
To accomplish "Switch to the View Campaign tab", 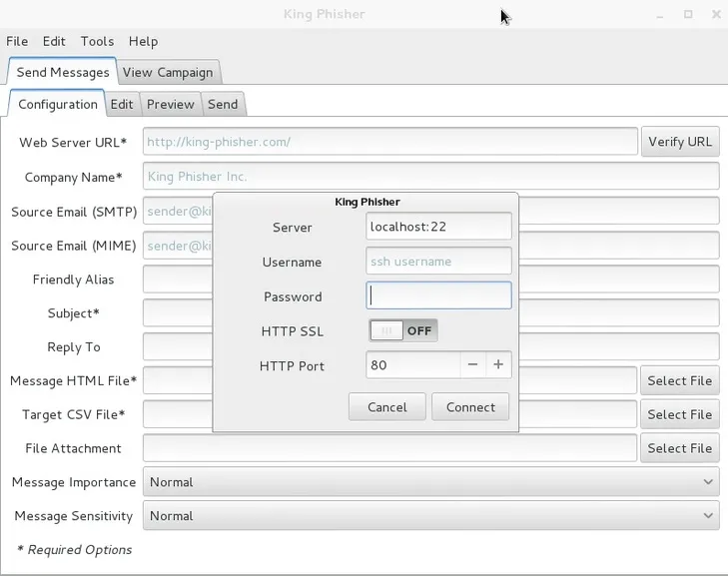I will (168, 73).
